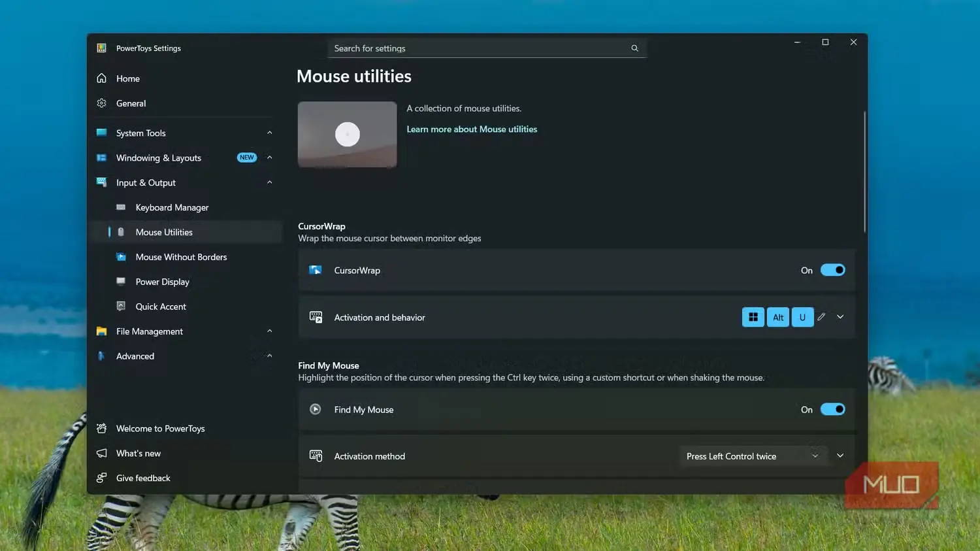Click the PowerToys Settings app logo
The height and width of the screenshot is (551, 980).
click(x=101, y=48)
